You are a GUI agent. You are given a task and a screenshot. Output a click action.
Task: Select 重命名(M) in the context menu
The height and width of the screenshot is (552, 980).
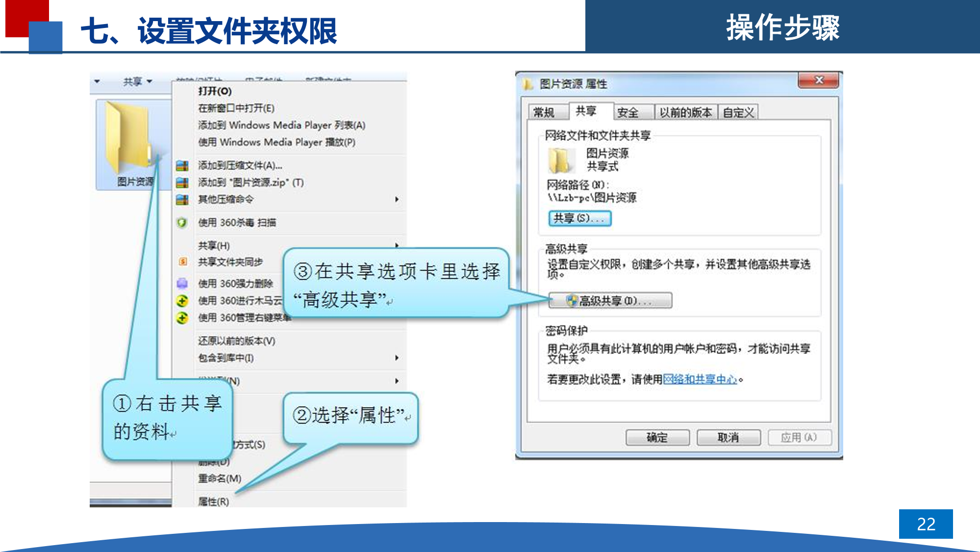coord(219,478)
